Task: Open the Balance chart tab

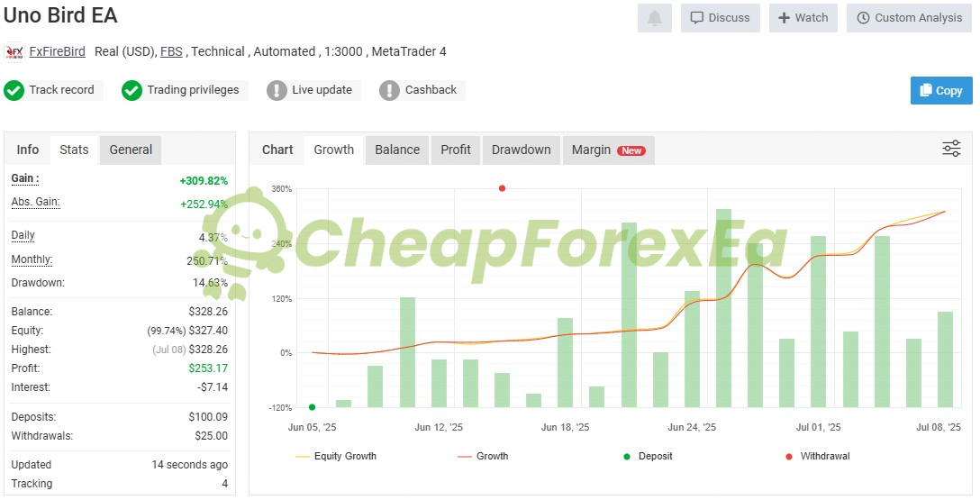Action: click(x=397, y=150)
